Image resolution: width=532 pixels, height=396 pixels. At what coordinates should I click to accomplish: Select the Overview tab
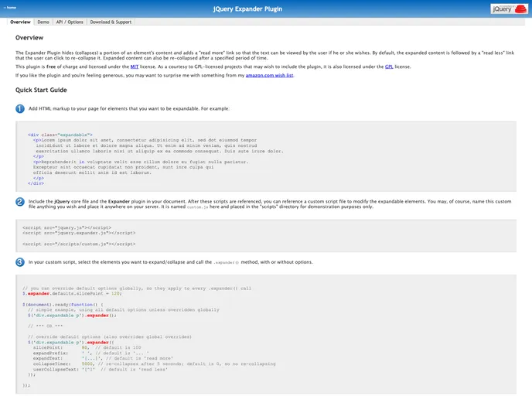(20, 22)
